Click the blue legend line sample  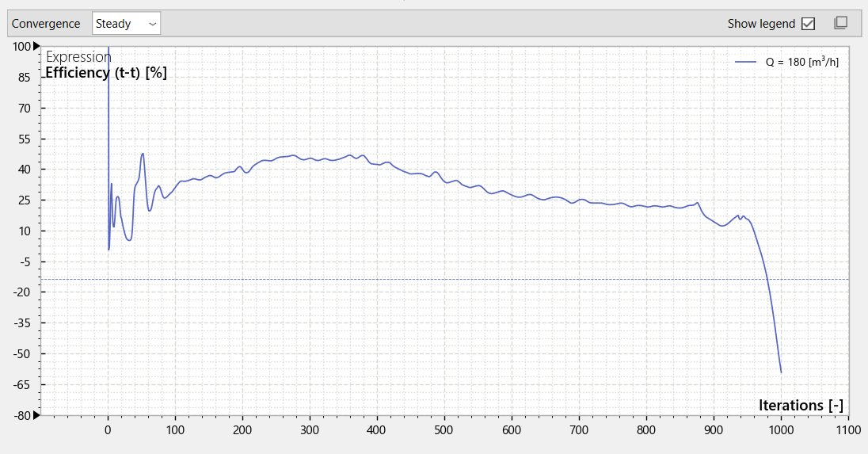(745, 62)
